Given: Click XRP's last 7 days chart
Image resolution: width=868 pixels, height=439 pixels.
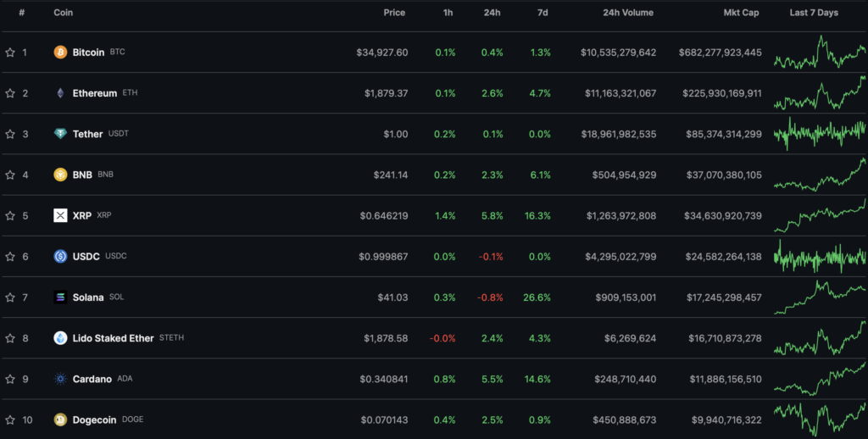Looking at the screenshot, I should click(820, 215).
